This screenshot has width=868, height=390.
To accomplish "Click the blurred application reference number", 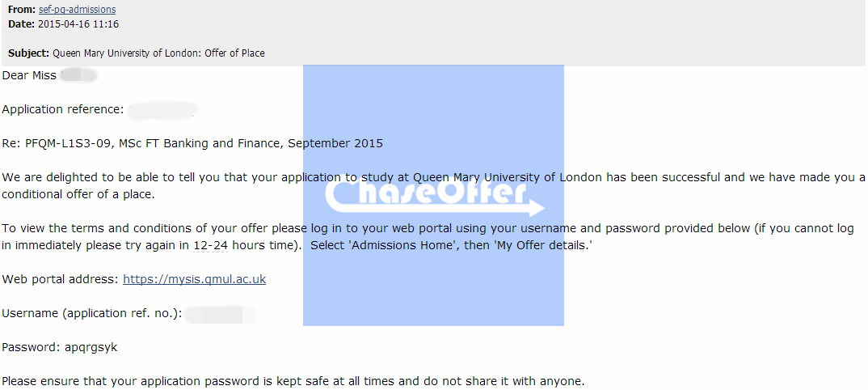I will point(162,110).
